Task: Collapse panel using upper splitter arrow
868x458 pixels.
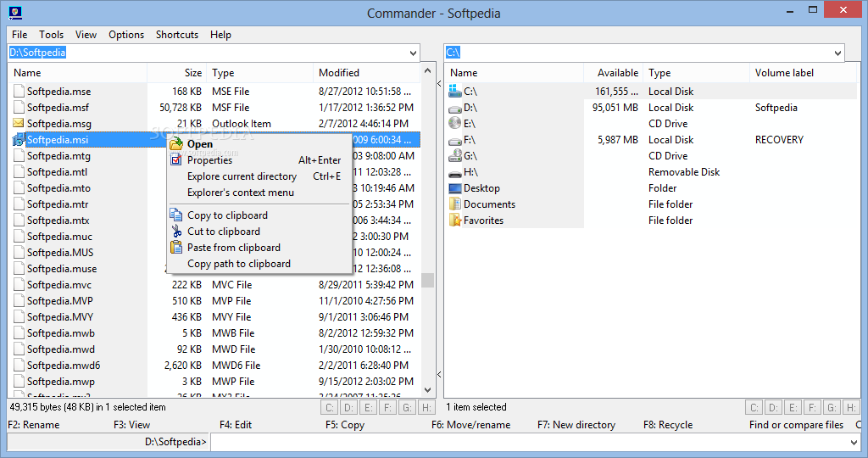Action: click(439, 84)
